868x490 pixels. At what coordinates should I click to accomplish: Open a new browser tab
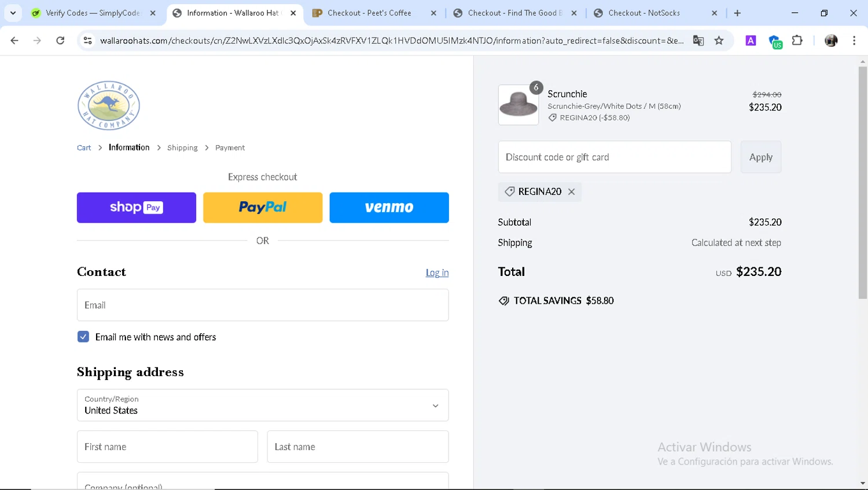pos(737,13)
